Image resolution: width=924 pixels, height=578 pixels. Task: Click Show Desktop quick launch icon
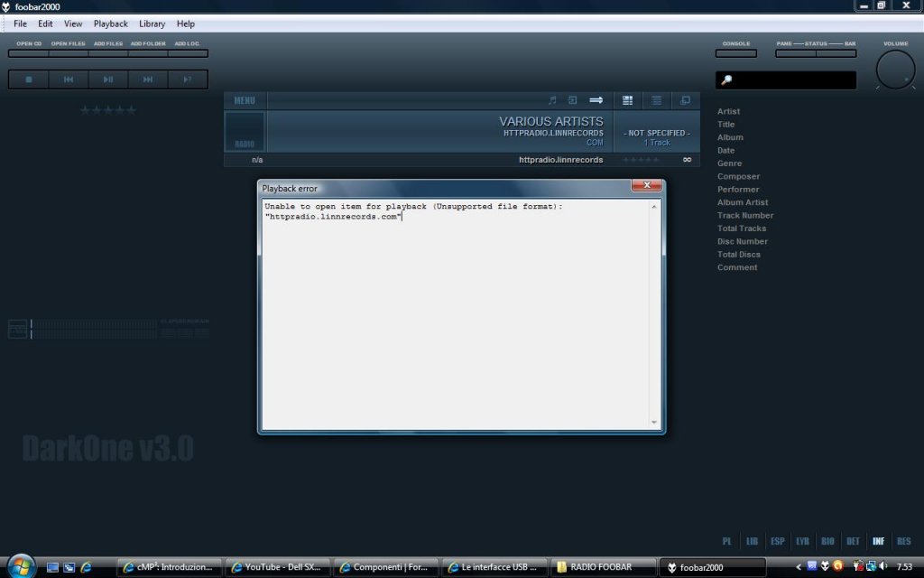click(52, 567)
